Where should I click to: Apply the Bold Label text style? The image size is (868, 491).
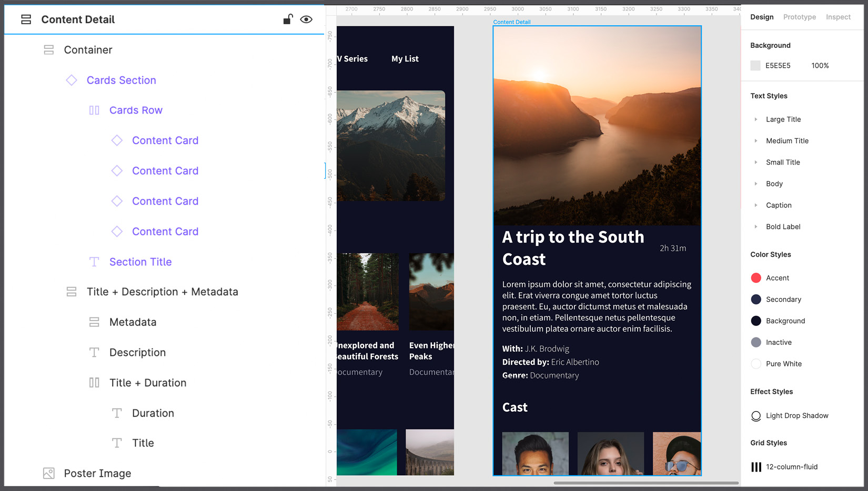[x=783, y=227]
